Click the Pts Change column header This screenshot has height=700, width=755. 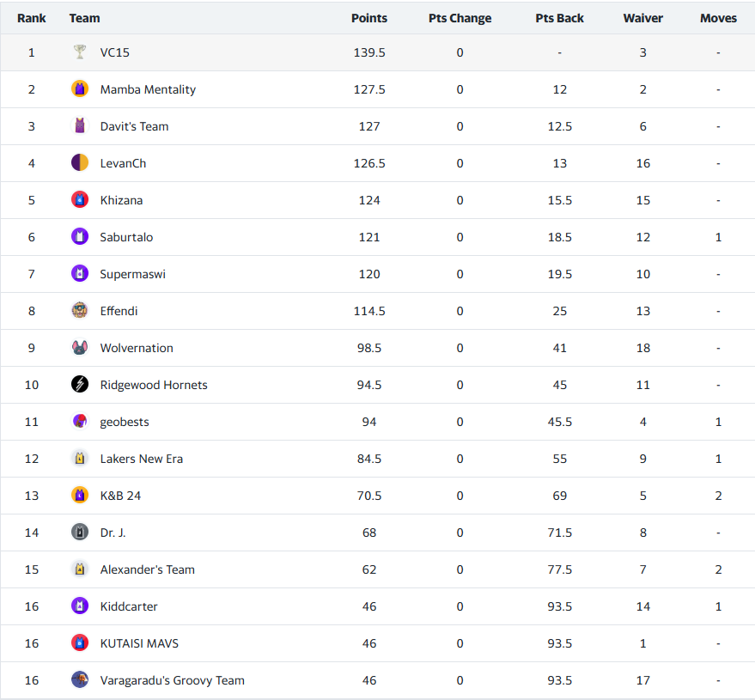460,18
